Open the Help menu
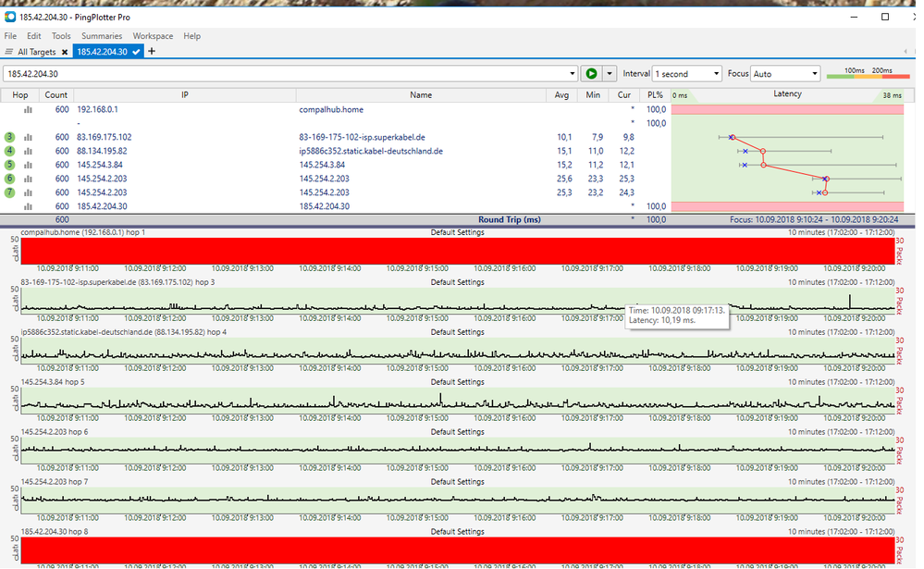Screen dimensions: 924x569 (191, 36)
